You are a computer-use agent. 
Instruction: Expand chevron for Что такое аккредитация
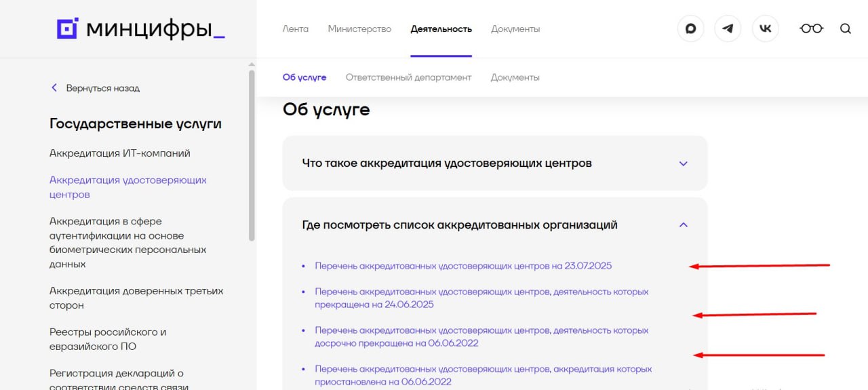point(684,163)
